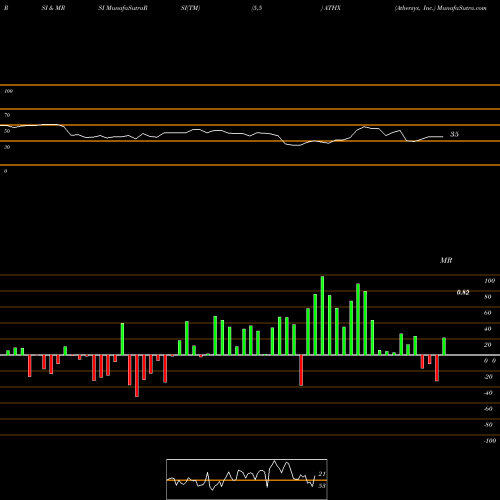Click the 'SI(TM)' header label
The height and width of the screenshot is (500, 500).
coord(190,8)
